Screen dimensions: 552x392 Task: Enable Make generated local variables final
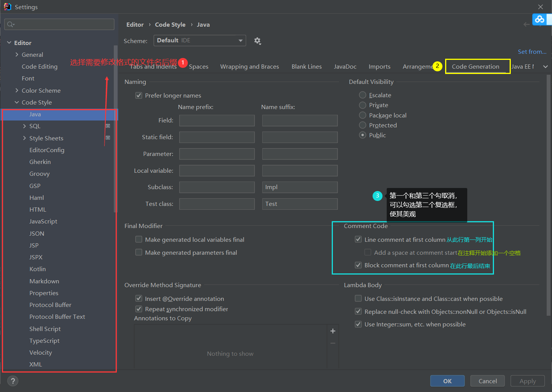pyautogui.click(x=139, y=239)
